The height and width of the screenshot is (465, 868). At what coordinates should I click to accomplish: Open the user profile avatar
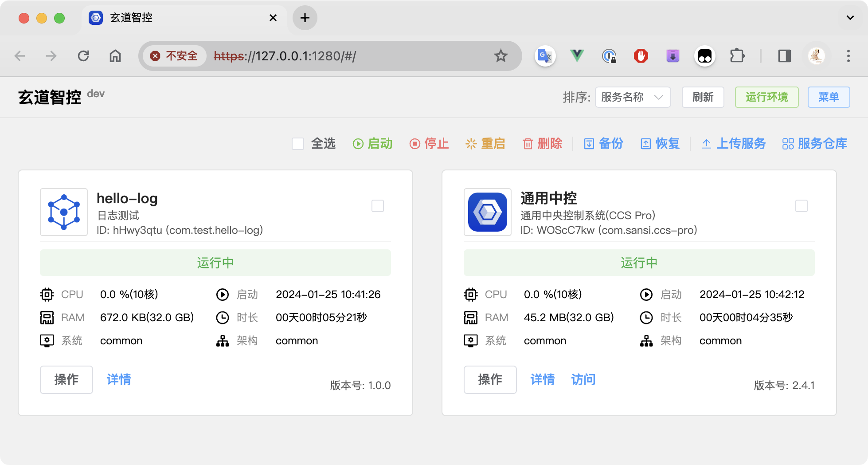(817, 56)
